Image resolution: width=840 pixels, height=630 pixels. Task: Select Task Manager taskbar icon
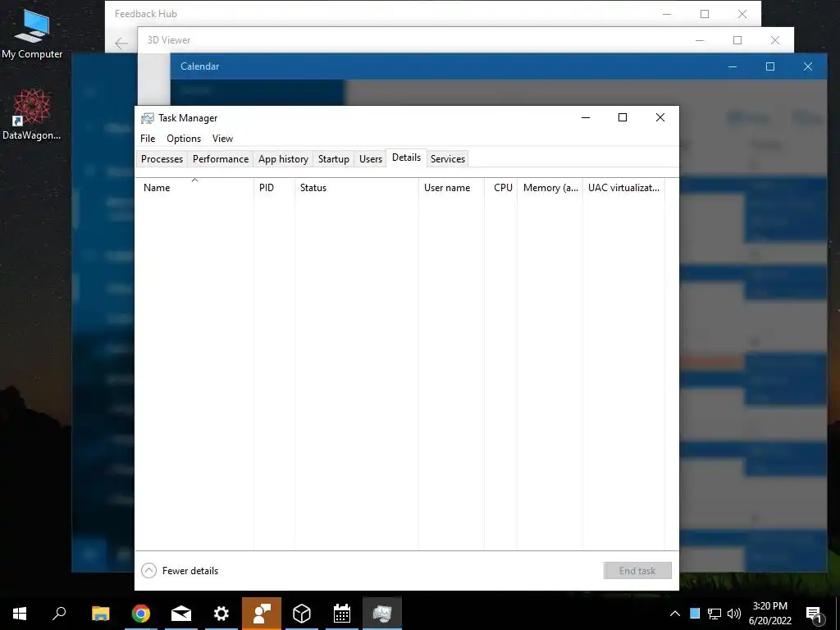pyautogui.click(x=382, y=614)
